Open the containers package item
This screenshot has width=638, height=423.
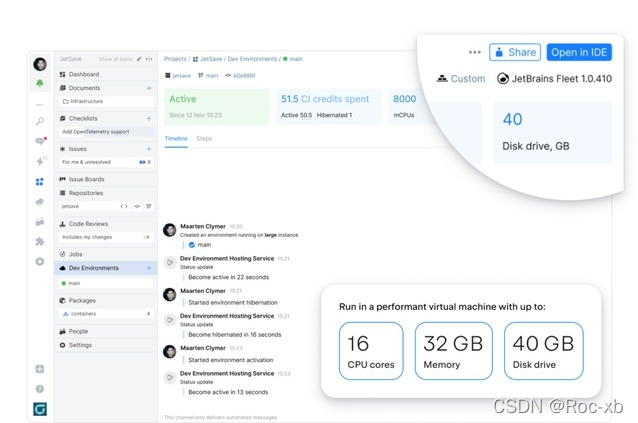click(107, 314)
